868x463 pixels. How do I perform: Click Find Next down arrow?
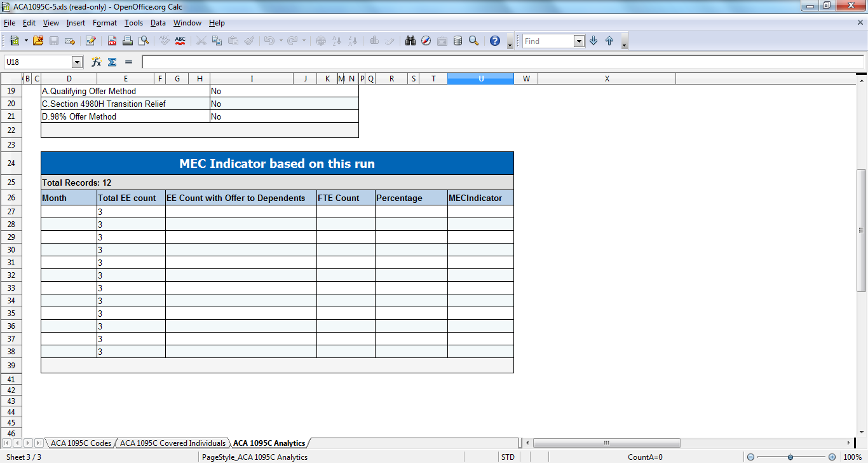[593, 41]
